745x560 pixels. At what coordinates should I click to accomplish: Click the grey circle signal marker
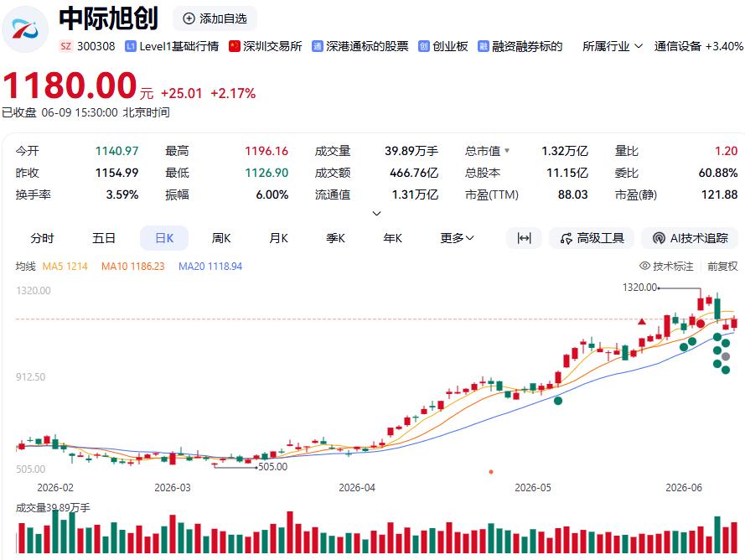(726, 356)
